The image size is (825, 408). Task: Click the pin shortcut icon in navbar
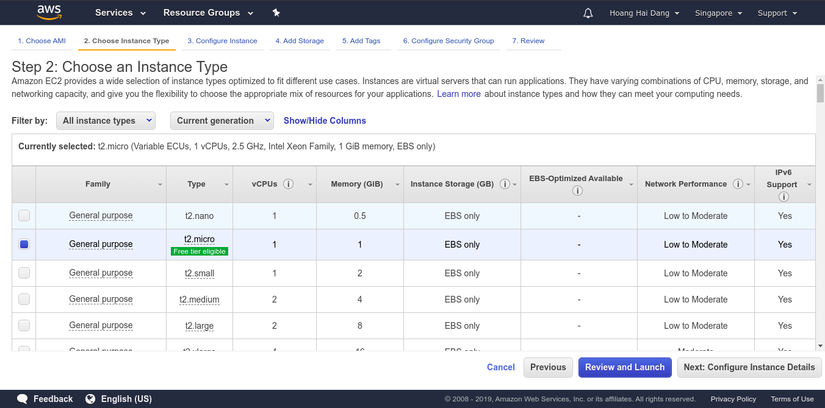pos(276,13)
